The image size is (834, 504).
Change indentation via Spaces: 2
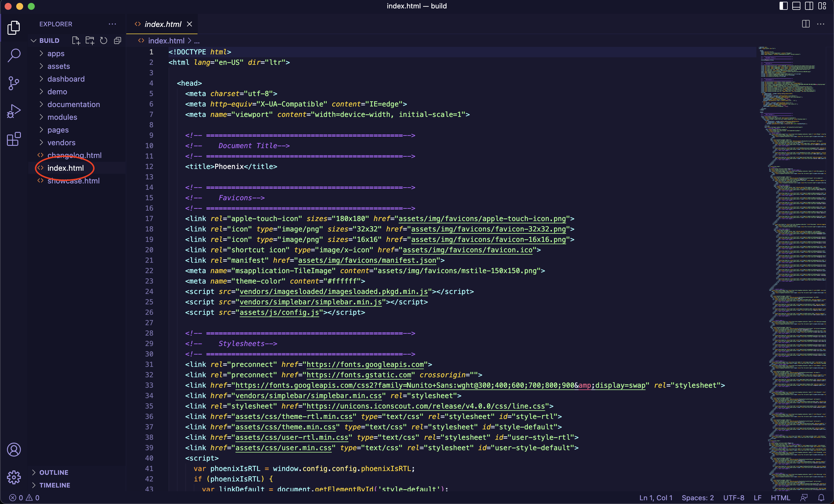pos(698,498)
